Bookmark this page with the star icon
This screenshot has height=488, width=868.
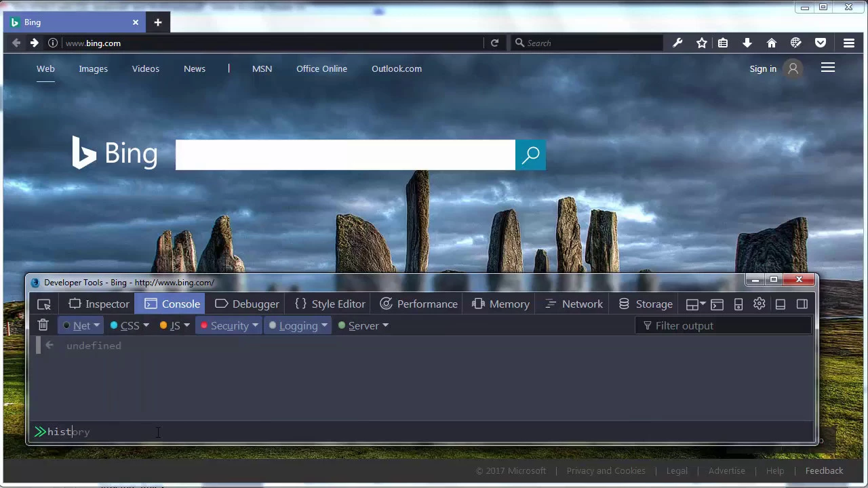[x=702, y=43]
